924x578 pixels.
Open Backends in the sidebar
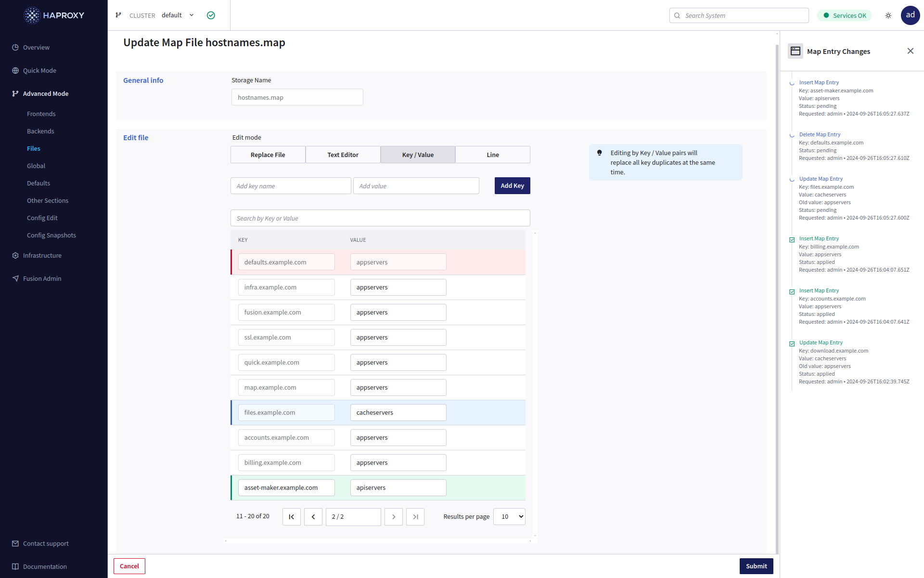pyautogui.click(x=40, y=131)
